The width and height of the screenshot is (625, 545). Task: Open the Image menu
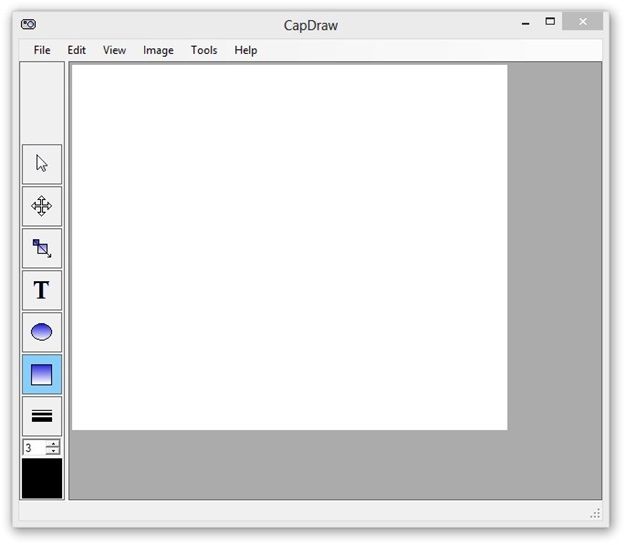click(x=158, y=50)
